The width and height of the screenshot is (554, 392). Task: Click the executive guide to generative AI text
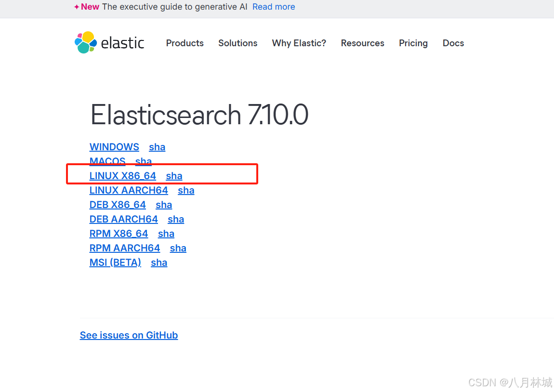tap(174, 7)
